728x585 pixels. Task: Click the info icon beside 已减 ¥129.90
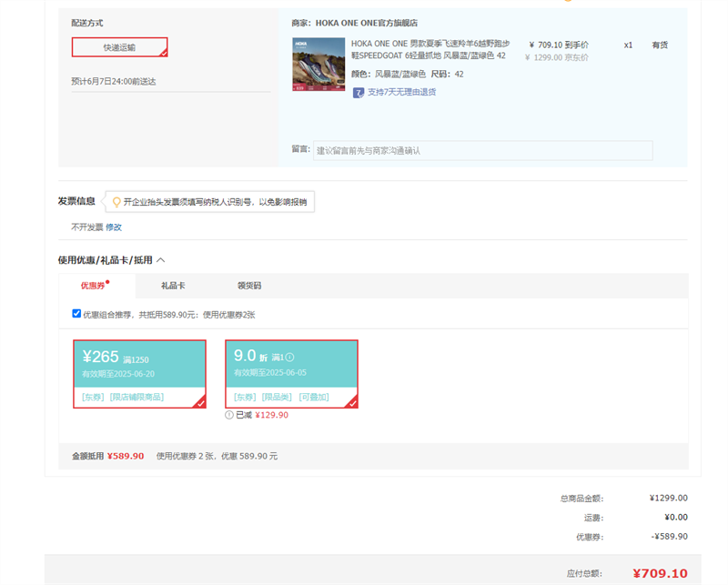coord(229,415)
